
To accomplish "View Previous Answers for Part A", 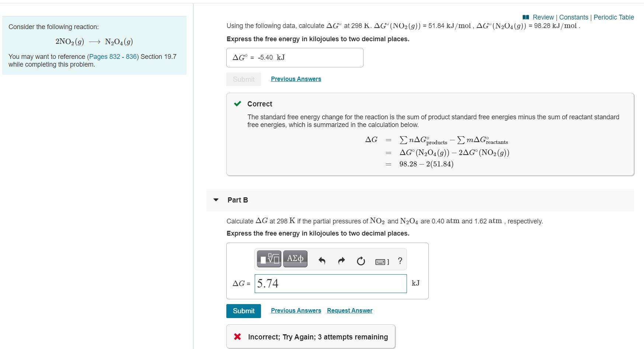I will click(296, 79).
